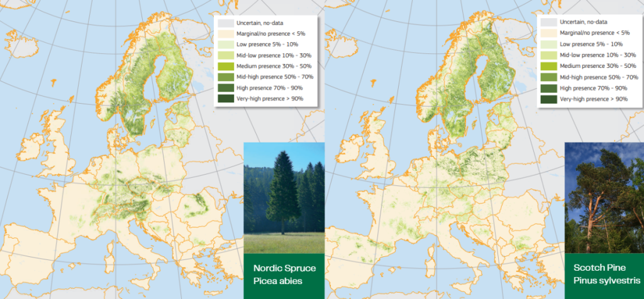This screenshot has height=299, width=644.
Task: Select High presence 70%-90% swatch in left legend
Action: pyautogui.click(x=226, y=88)
